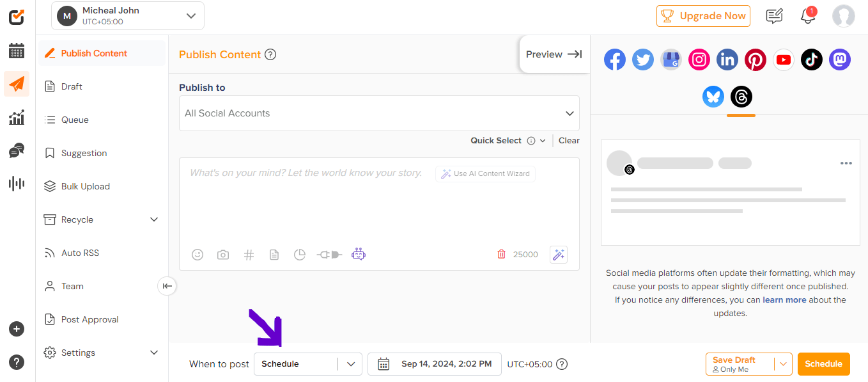Image resolution: width=868 pixels, height=382 pixels.
Task: Click the magic wand button beside 25000
Action: point(559,255)
